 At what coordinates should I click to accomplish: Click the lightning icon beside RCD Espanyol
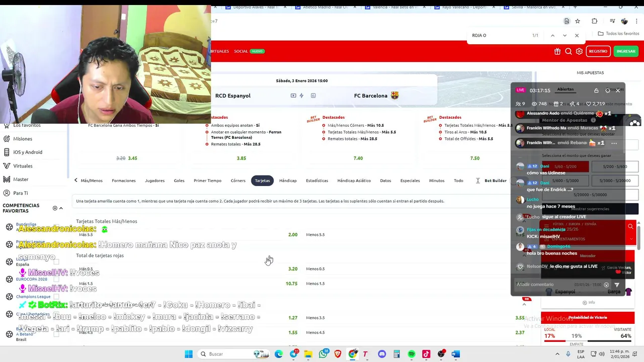(301, 96)
